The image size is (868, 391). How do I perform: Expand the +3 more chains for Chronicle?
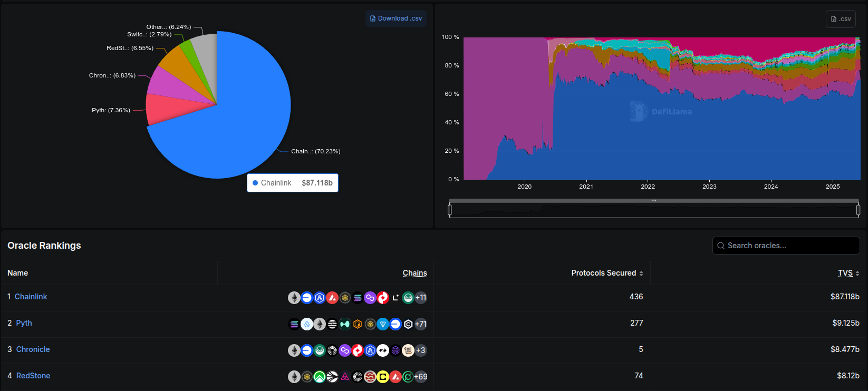tap(421, 350)
